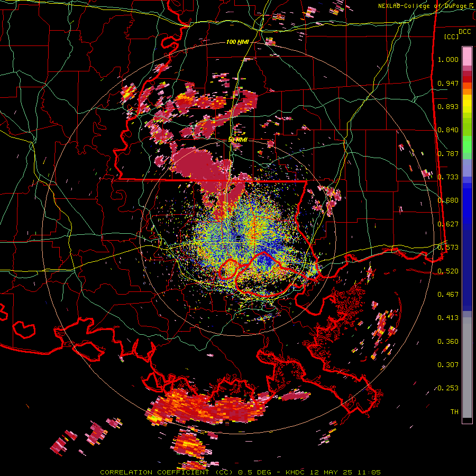The image size is (476, 476).
Task: Pick the gray band of the color scale
Action: [x=467, y=368]
